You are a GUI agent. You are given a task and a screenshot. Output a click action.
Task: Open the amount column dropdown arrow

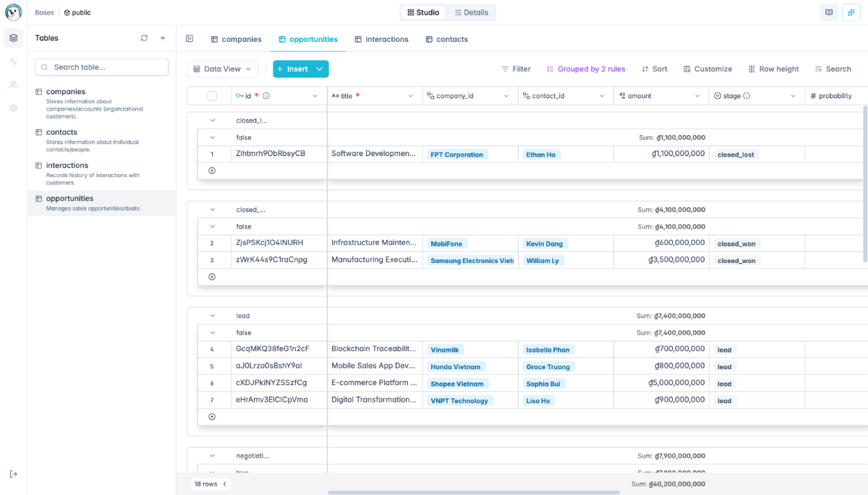[x=697, y=96]
